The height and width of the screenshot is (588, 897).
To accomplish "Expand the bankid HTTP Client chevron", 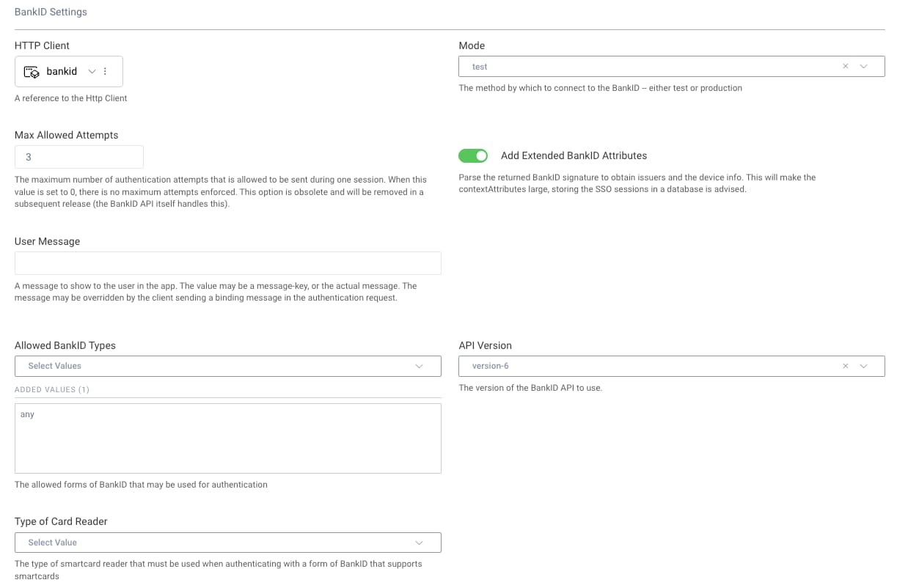I will click(92, 72).
